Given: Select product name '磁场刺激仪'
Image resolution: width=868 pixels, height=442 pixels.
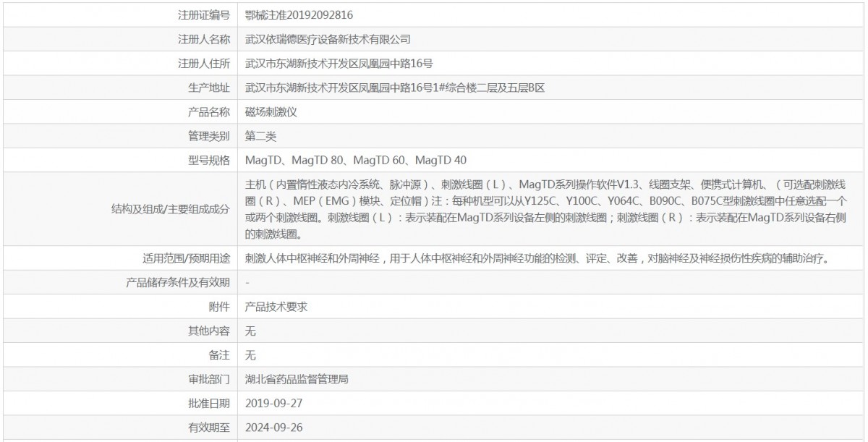Looking at the screenshot, I should point(272,112).
